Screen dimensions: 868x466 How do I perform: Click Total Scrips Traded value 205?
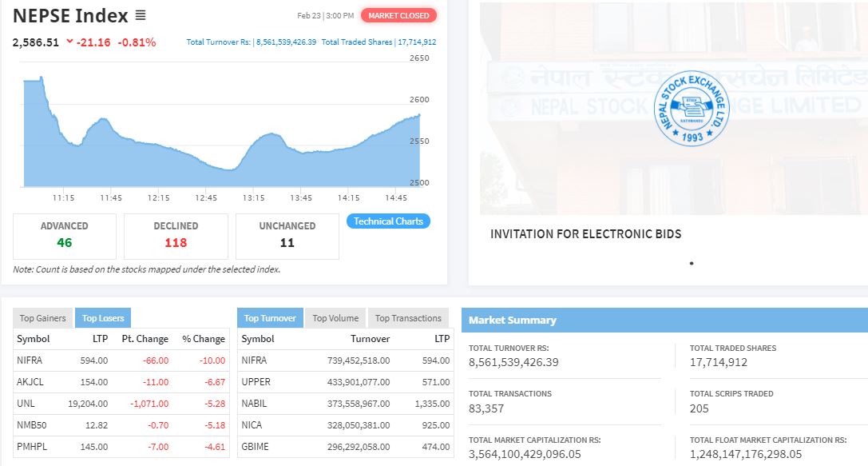700,409
